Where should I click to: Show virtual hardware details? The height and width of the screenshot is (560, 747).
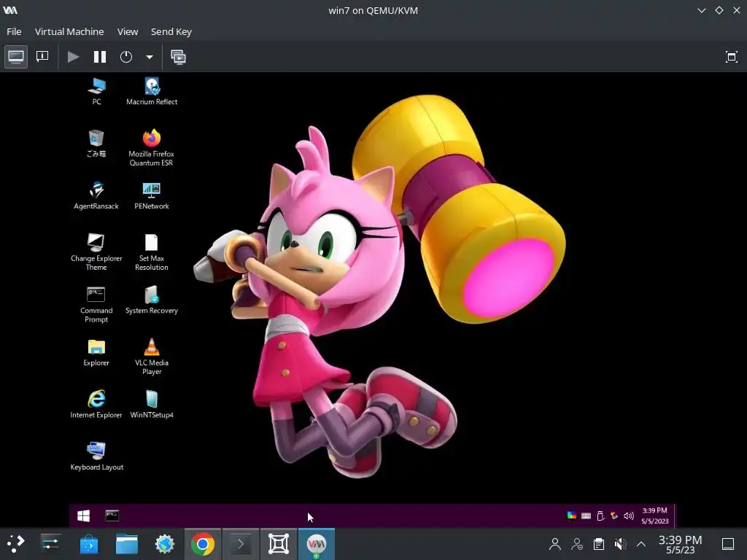pyautogui.click(x=42, y=57)
